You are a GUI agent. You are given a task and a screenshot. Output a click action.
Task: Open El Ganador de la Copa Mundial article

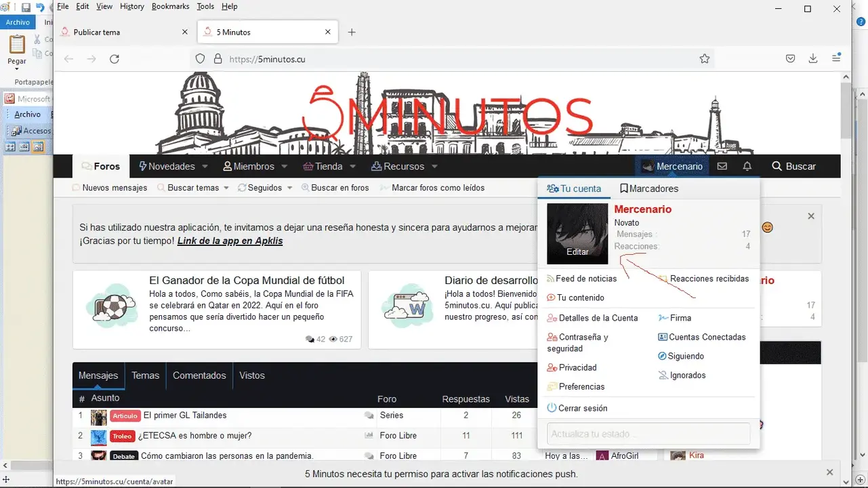click(247, 280)
